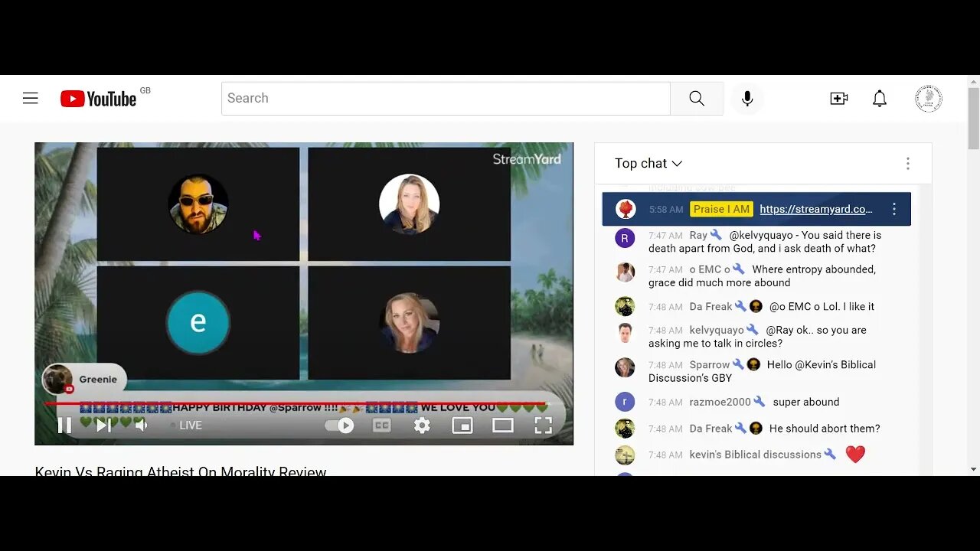
Task: Click first Da Freak message 'Lol. I like it'
Action: click(x=822, y=306)
